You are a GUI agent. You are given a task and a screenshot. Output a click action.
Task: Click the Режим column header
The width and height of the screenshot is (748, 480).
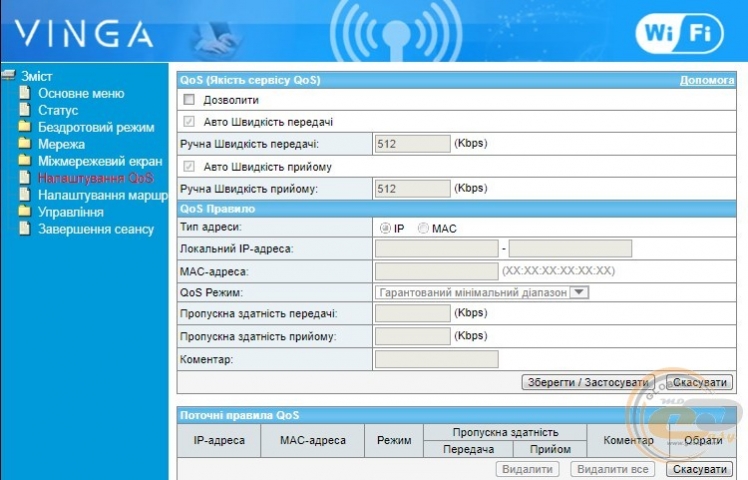394,440
